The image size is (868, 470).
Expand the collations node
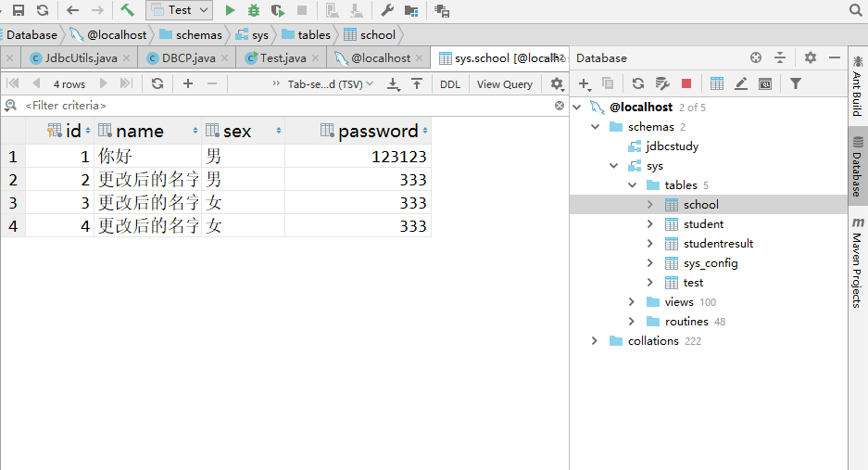595,341
